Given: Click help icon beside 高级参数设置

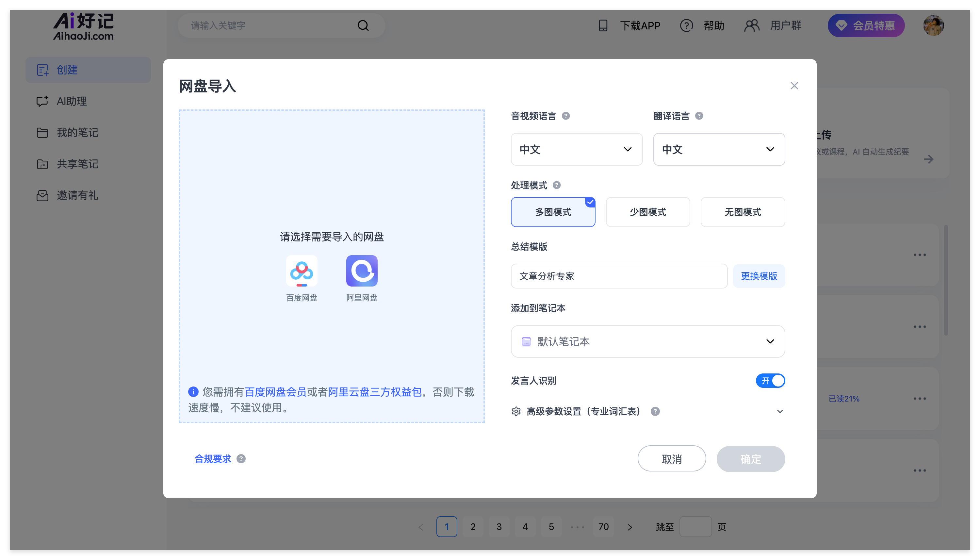Looking at the screenshot, I should point(655,411).
